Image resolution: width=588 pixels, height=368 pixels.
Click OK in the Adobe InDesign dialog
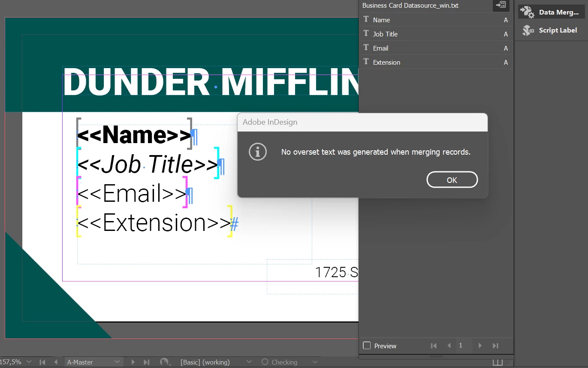tap(452, 180)
